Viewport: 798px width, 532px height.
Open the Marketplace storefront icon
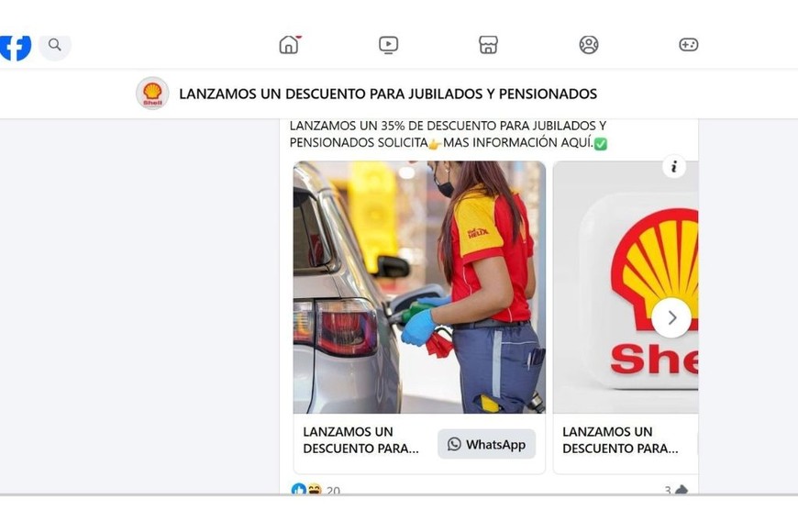[x=488, y=45]
